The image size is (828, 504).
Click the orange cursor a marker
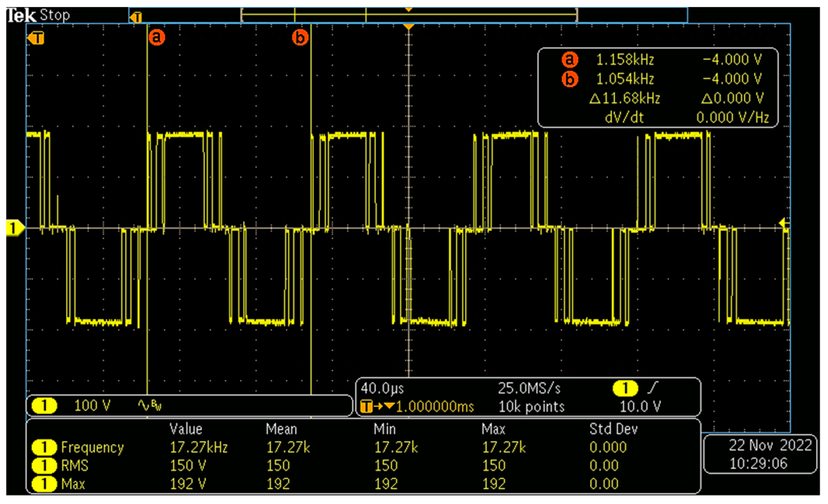(x=157, y=38)
